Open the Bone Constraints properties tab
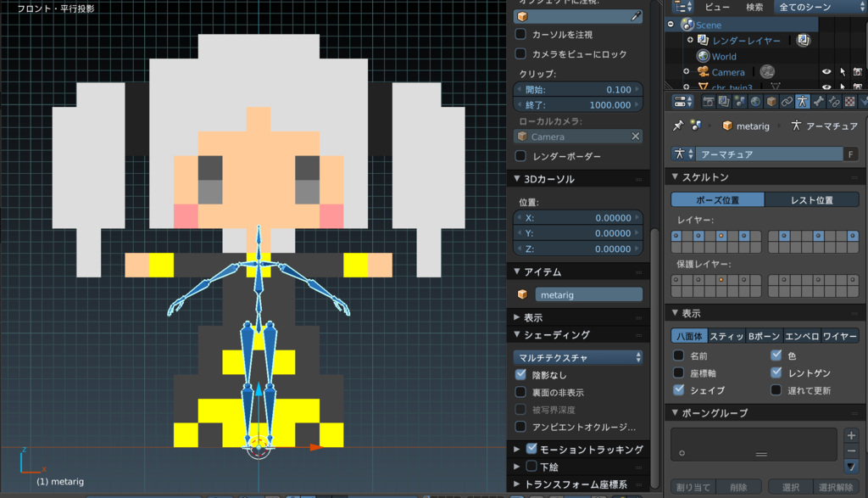Image resolution: width=868 pixels, height=498 pixels. click(834, 102)
